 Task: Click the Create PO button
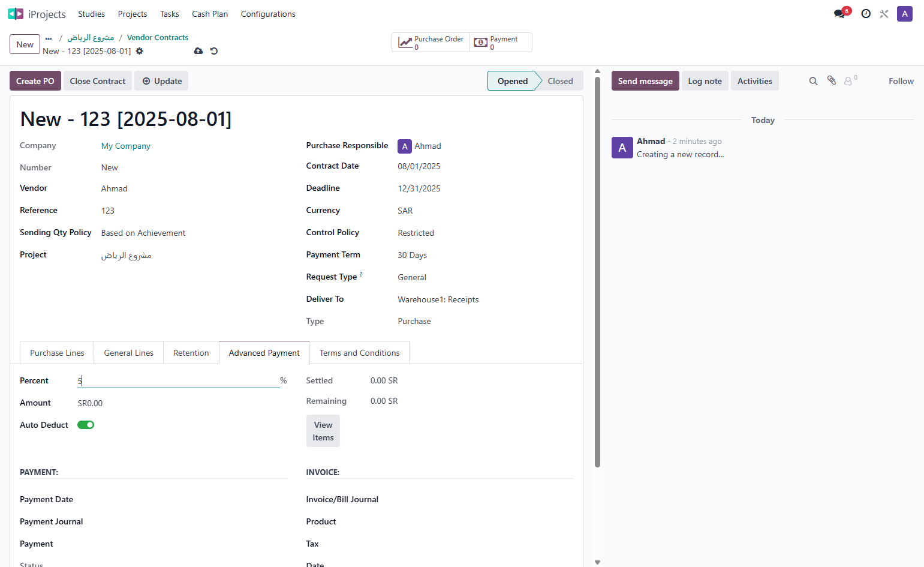pyautogui.click(x=35, y=81)
